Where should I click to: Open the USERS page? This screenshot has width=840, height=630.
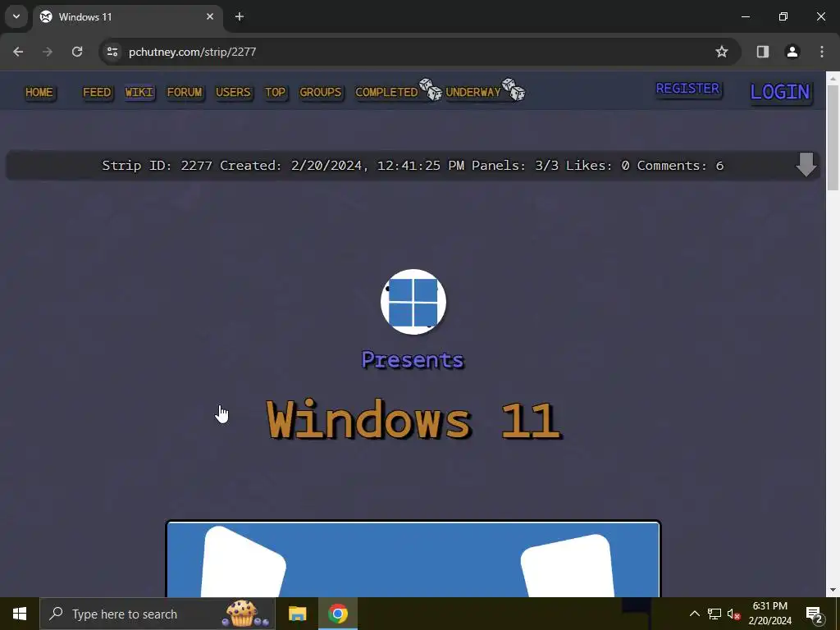[x=233, y=92]
